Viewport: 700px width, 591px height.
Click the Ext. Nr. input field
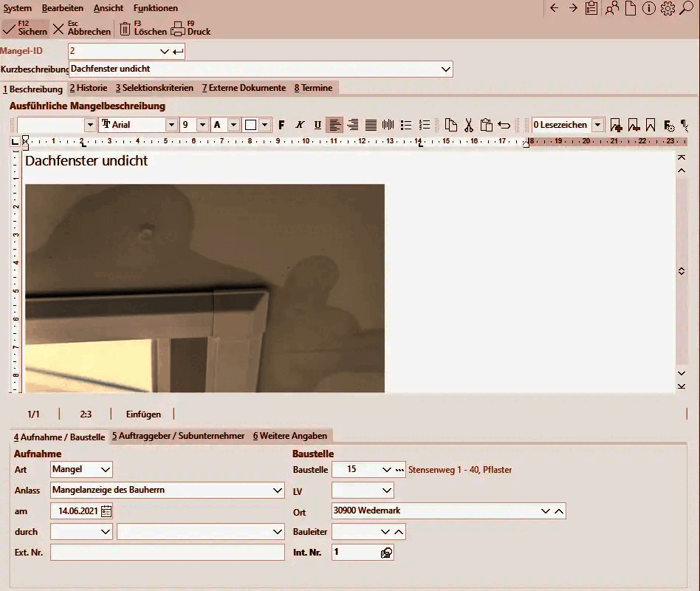click(167, 553)
